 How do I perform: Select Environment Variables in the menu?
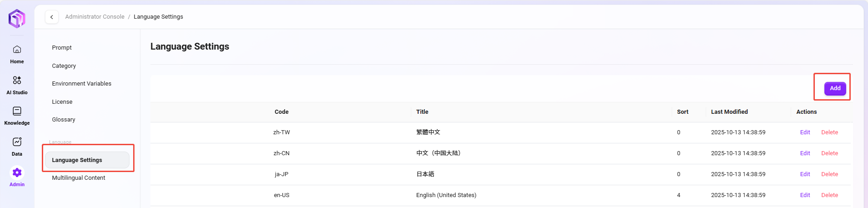click(81, 84)
